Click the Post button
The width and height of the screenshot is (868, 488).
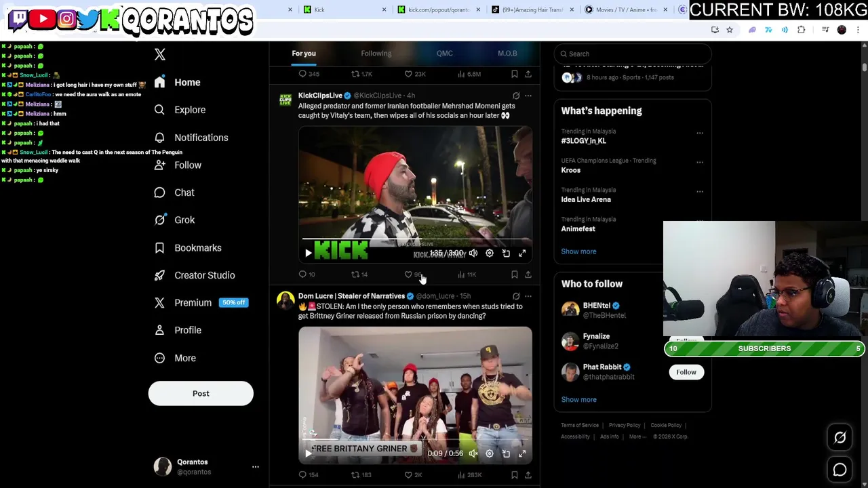click(201, 394)
